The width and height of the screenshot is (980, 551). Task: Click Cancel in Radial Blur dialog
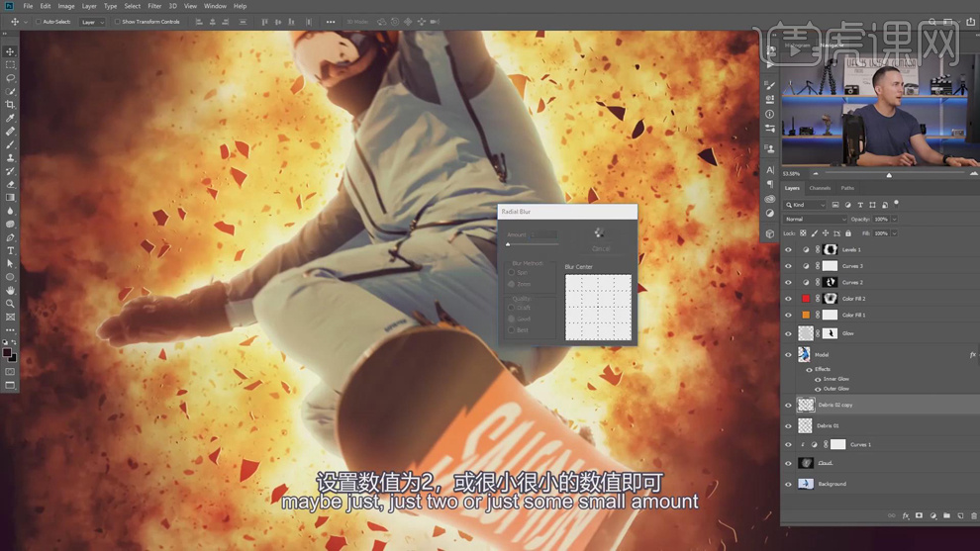[601, 248]
